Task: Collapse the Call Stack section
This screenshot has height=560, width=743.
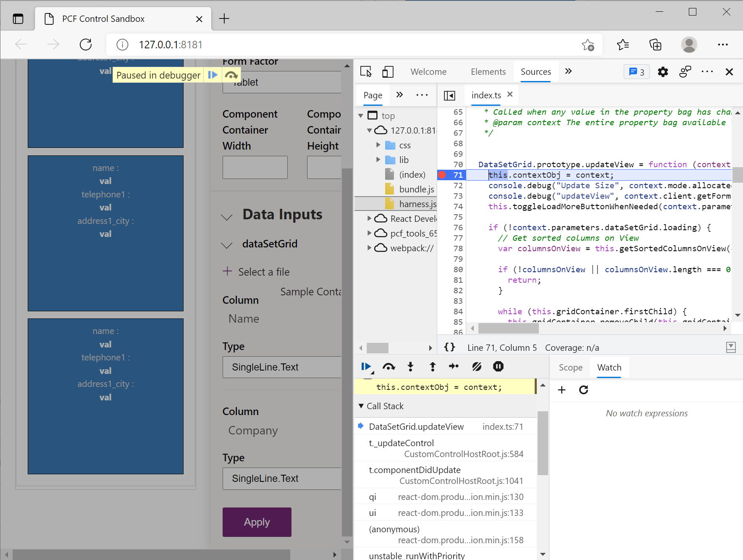Action: (362, 406)
